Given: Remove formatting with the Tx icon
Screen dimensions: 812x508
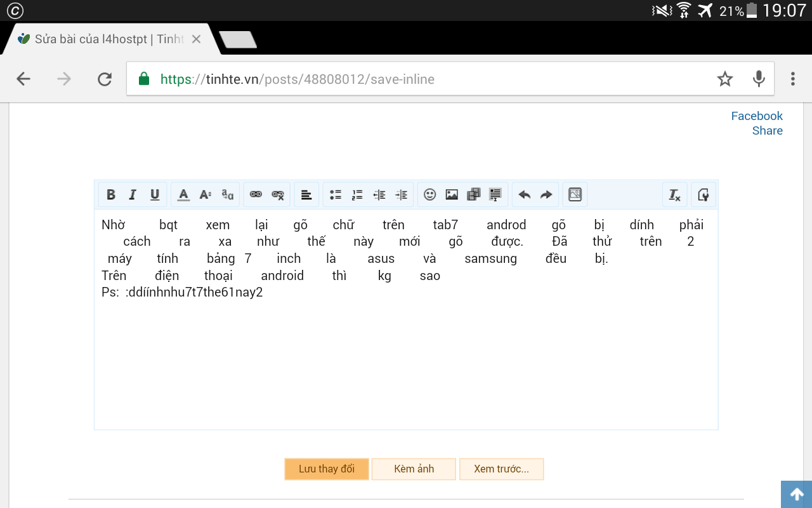Looking at the screenshot, I should pos(674,195).
